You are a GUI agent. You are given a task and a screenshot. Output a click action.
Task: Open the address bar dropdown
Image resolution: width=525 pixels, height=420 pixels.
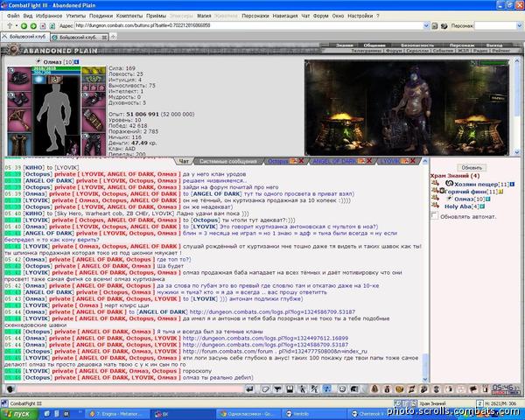[426, 25]
